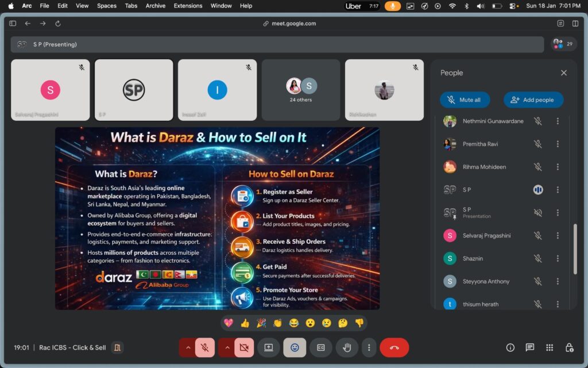
Task: Toggle closed captions button
Action: click(x=320, y=347)
